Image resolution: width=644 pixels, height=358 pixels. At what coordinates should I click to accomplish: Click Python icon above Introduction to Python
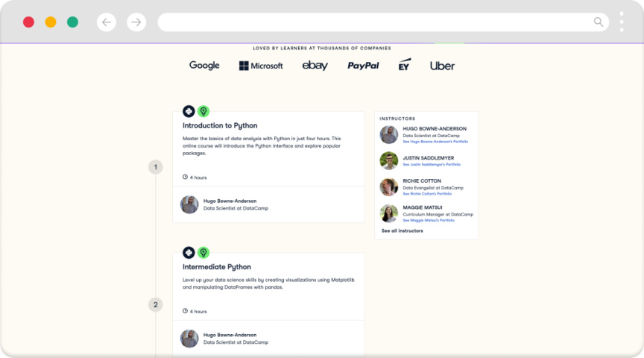[x=189, y=111]
